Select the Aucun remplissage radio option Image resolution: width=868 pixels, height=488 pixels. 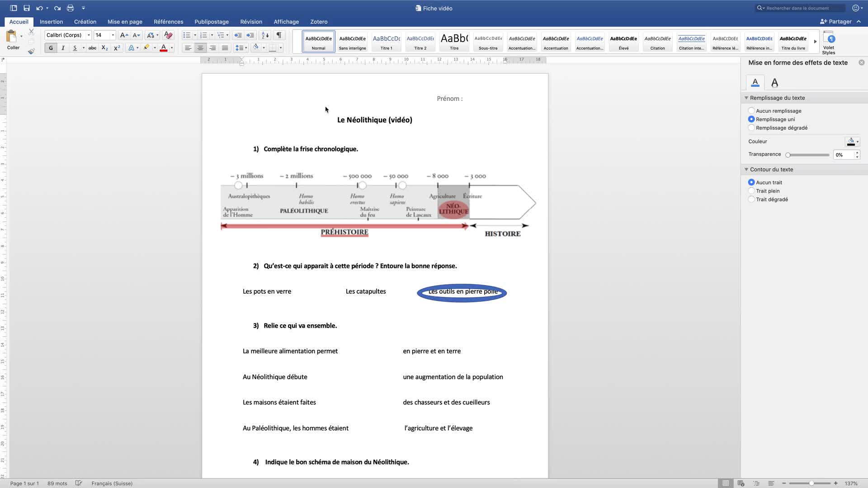coord(751,111)
